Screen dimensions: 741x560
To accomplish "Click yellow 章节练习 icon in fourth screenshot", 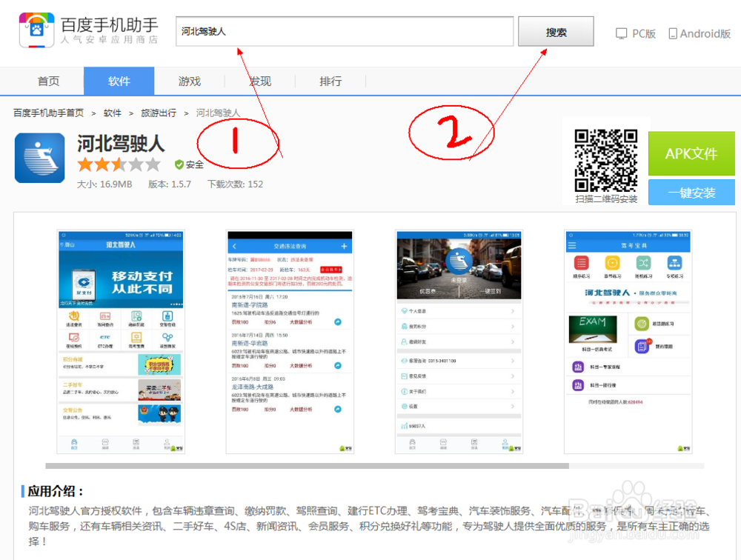I will point(613,263).
